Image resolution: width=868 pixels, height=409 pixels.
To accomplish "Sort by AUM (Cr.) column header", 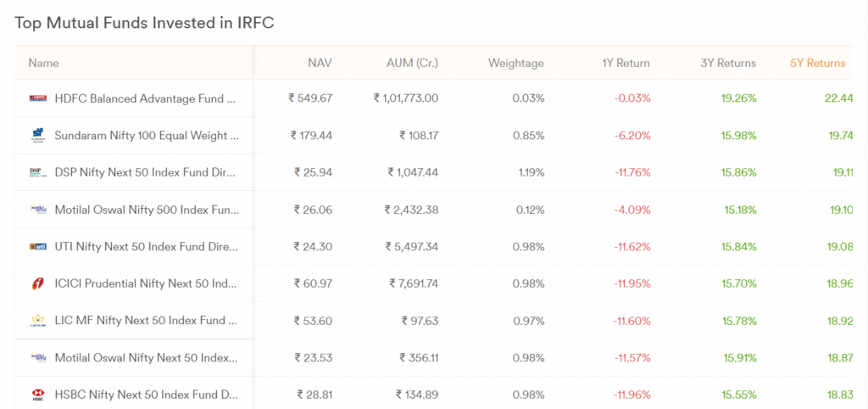I will click(412, 63).
